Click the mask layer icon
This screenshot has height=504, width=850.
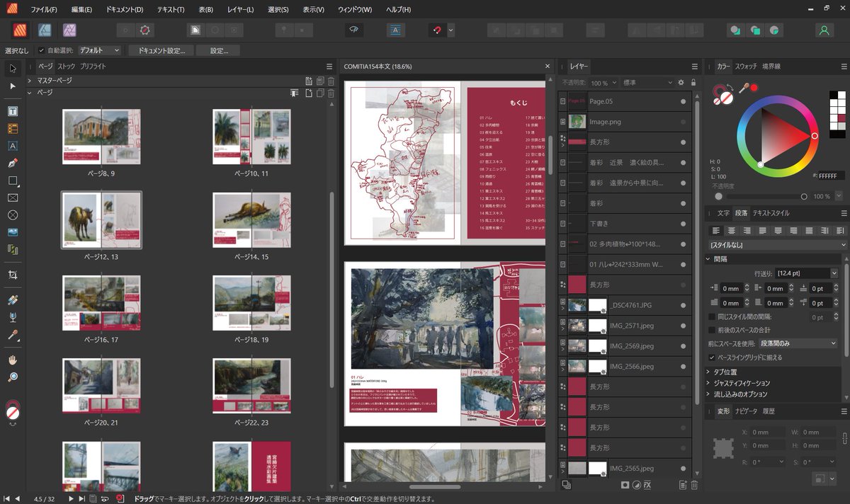coord(625,485)
